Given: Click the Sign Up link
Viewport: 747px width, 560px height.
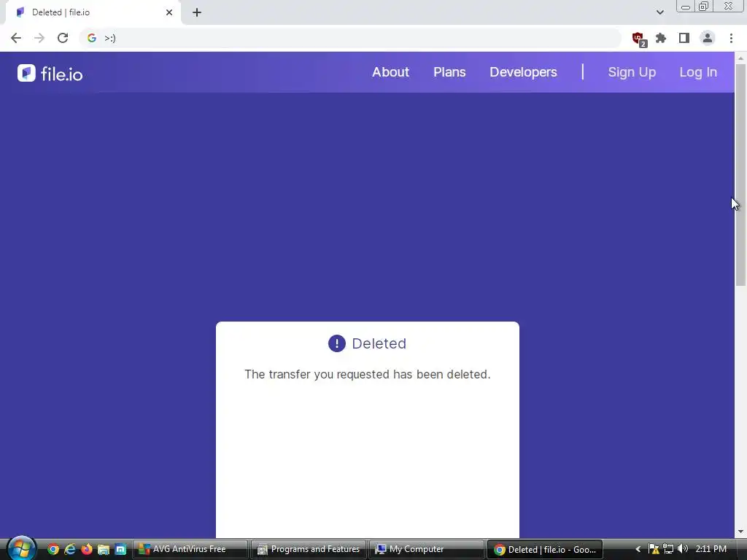Looking at the screenshot, I should coord(632,72).
